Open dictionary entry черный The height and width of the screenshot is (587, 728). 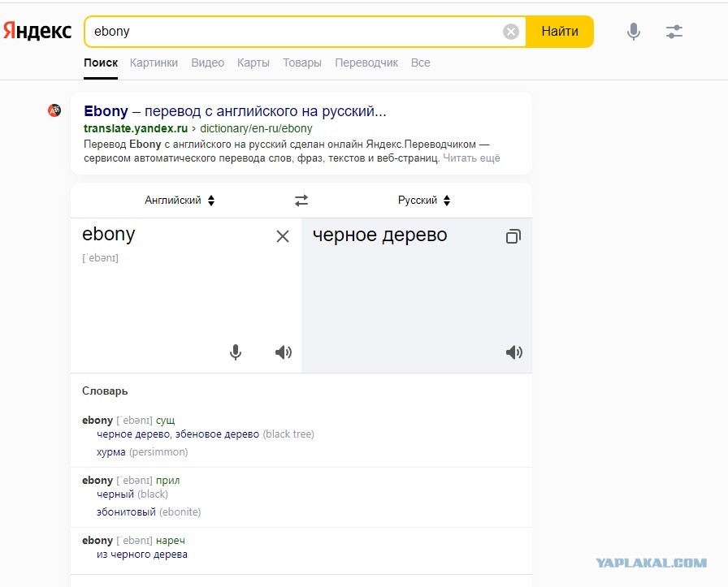(115, 494)
